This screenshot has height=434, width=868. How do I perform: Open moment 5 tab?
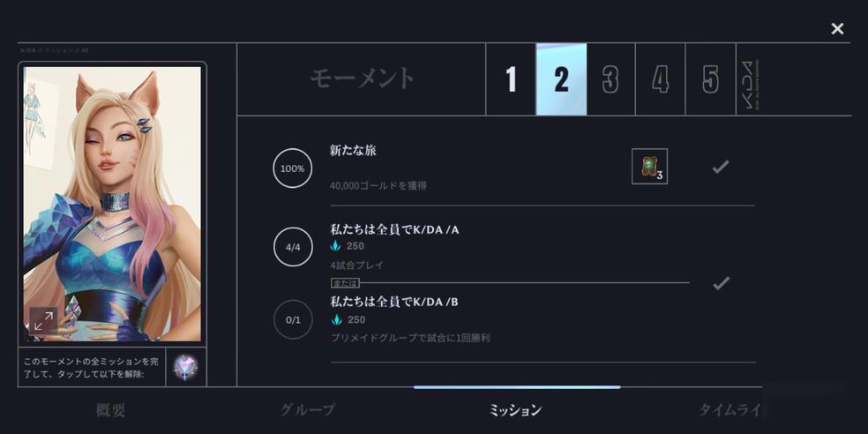(711, 79)
